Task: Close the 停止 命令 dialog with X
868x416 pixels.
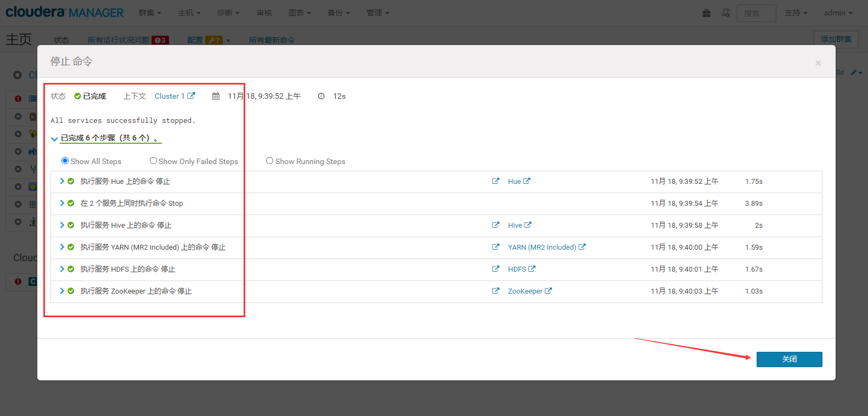Action: point(818,63)
